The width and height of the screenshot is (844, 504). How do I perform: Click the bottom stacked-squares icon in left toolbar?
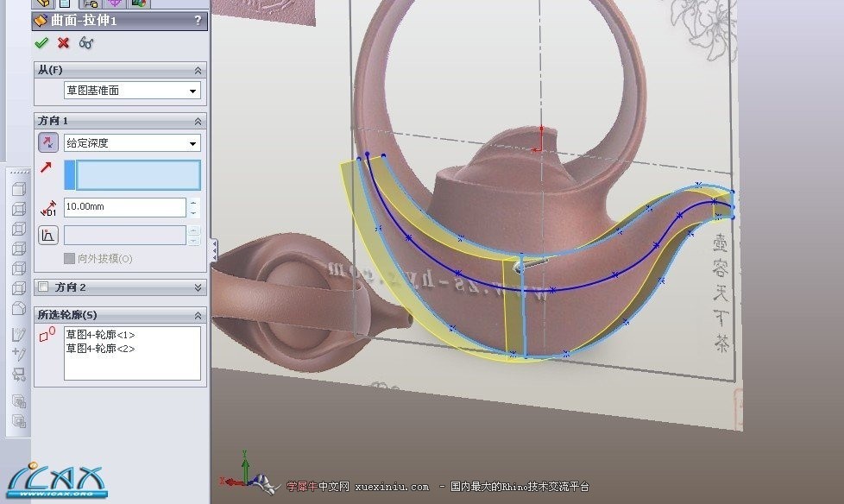pyautogui.click(x=19, y=421)
